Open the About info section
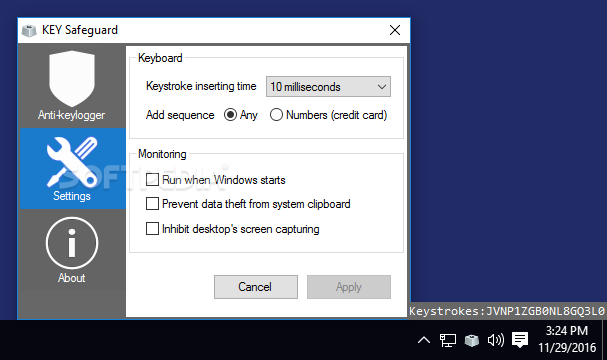 point(72,250)
